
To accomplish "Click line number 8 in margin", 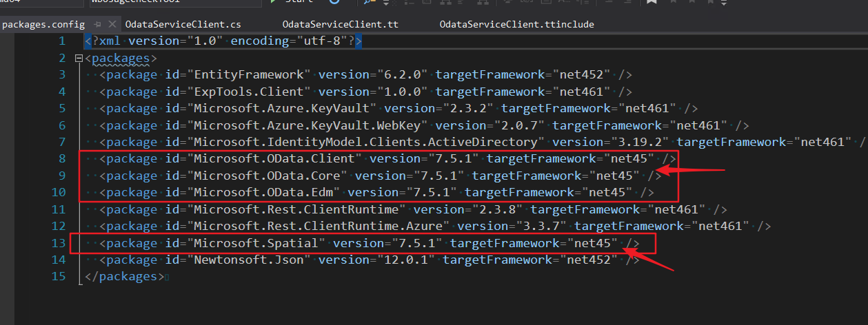I will pyautogui.click(x=61, y=159).
